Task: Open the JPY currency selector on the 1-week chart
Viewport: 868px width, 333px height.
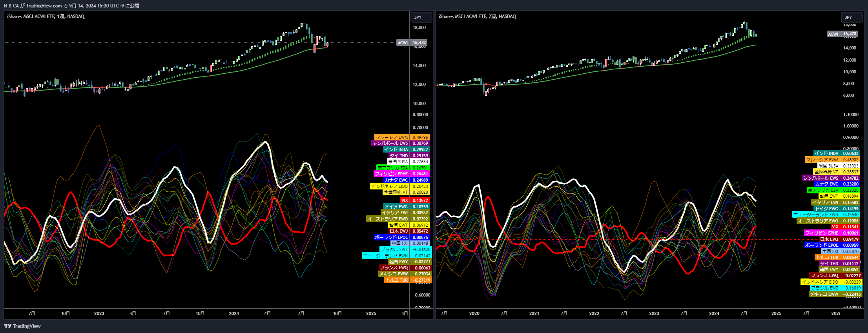Action: click(421, 17)
